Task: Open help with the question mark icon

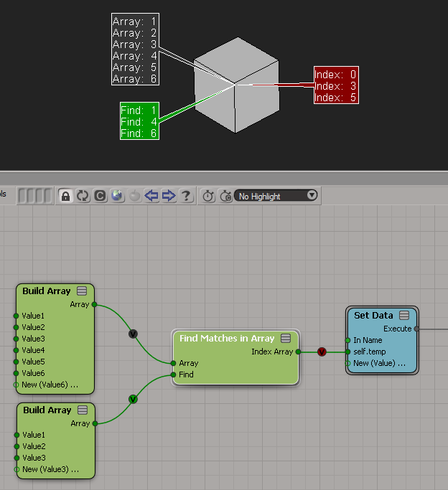Action: click(x=186, y=196)
